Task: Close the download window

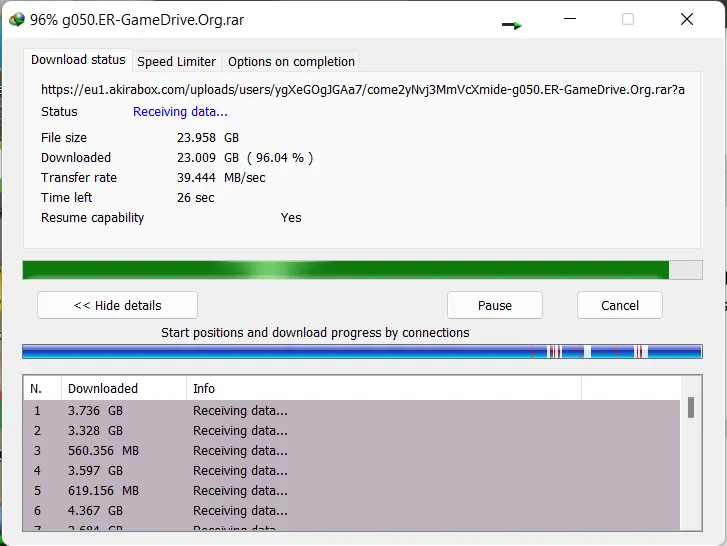Action: (x=687, y=19)
